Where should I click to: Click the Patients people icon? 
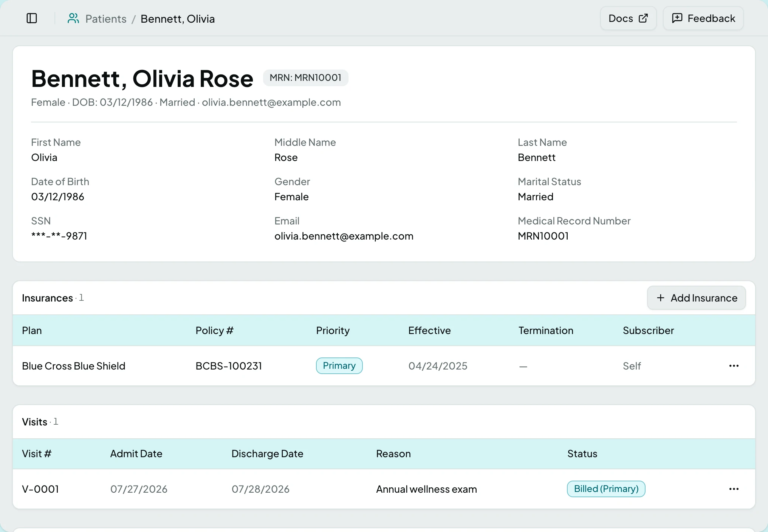[73, 19]
